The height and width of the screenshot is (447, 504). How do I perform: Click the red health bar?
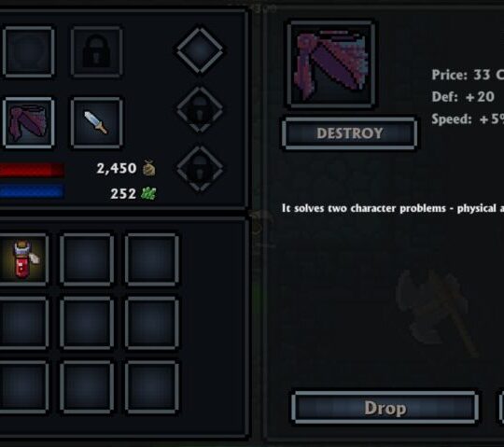tap(32, 170)
